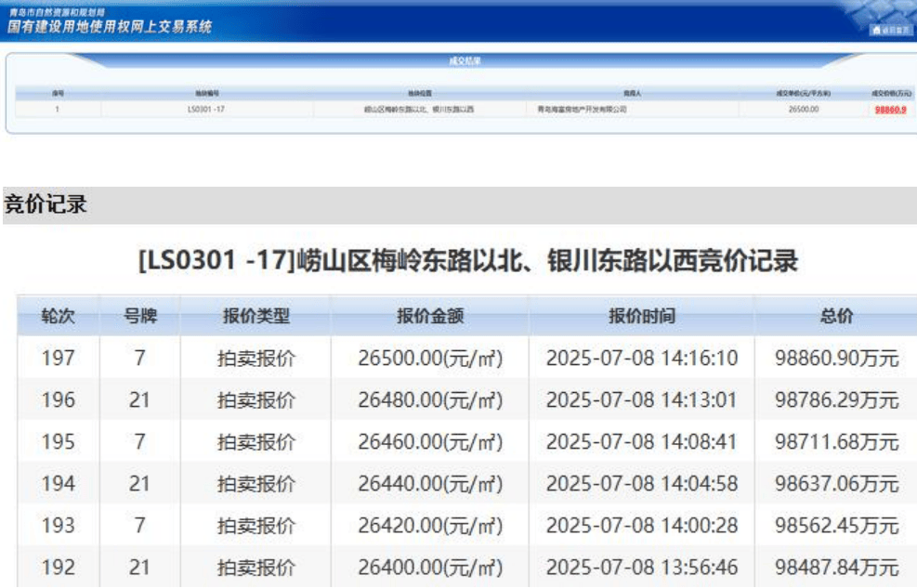The height and width of the screenshot is (588, 917).
Task: Select round number 196
Action: pos(58,399)
